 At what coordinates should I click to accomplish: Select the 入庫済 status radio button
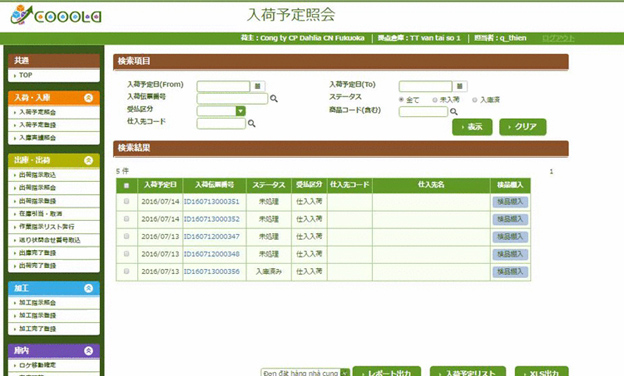click(x=475, y=100)
